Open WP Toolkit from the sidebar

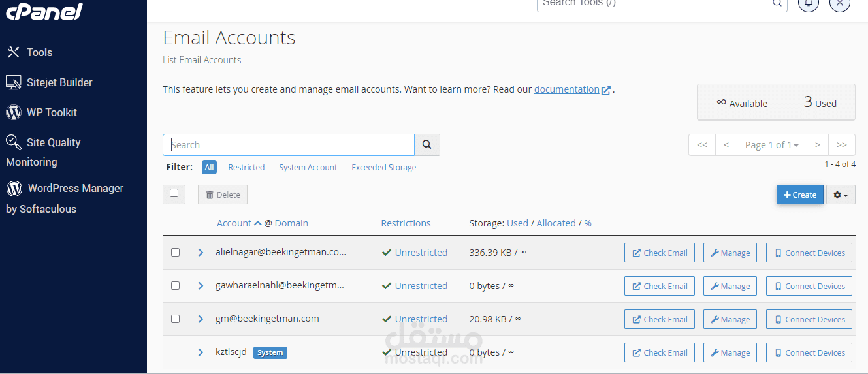click(51, 112)
